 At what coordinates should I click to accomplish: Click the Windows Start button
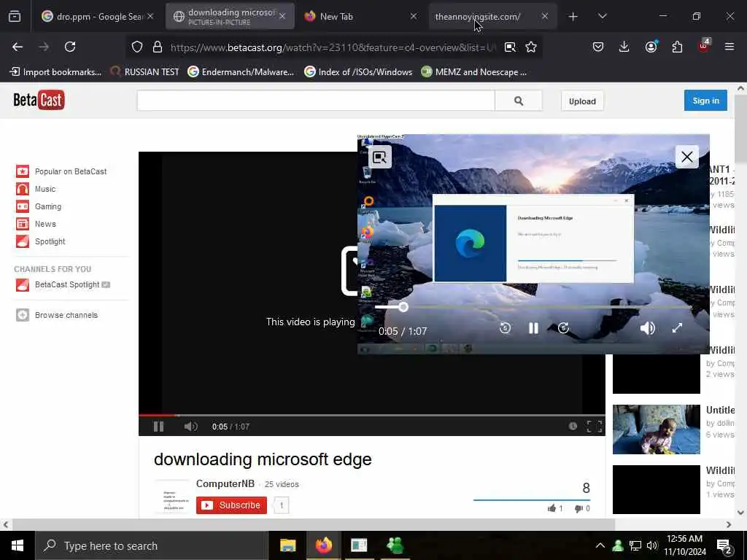[18, 545]
